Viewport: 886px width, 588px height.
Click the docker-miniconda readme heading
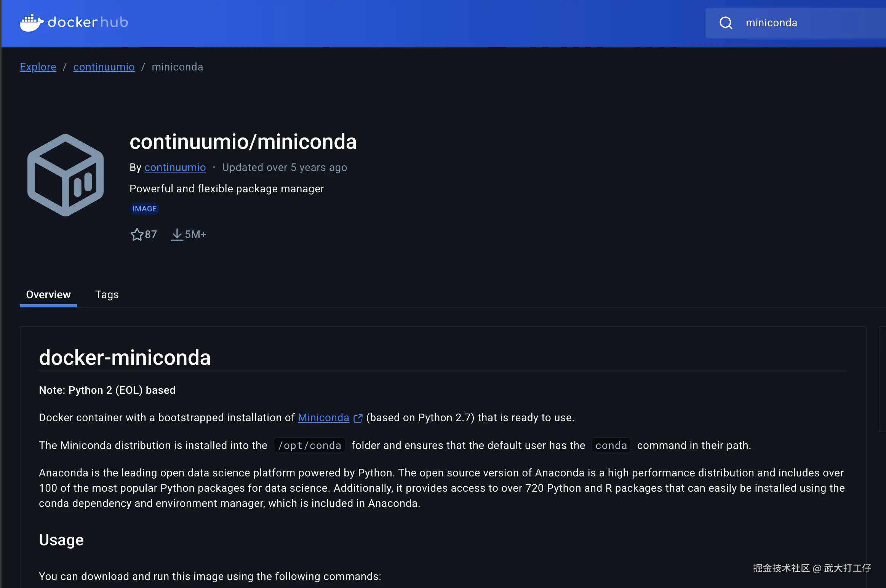[125, 358]
